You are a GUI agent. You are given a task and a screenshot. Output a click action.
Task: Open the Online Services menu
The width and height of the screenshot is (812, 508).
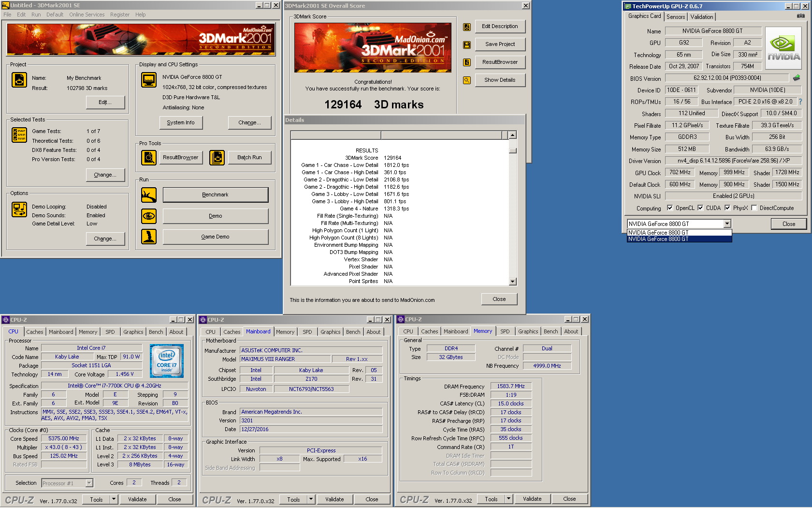coord(87,15)
